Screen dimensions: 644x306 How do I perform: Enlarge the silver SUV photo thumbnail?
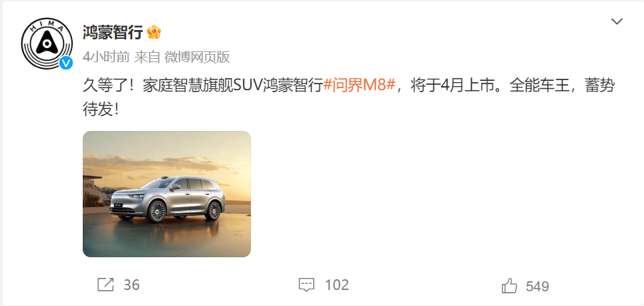(167, 194)
